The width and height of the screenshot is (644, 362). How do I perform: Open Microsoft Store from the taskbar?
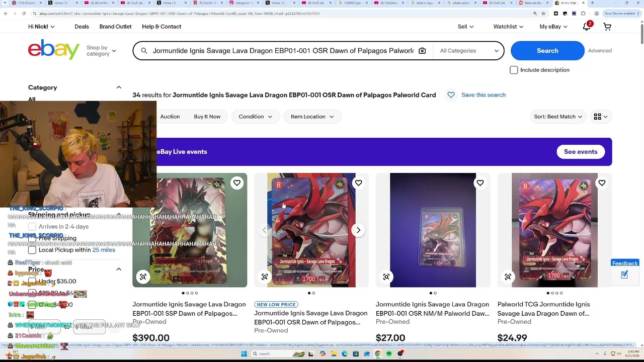pos(356,354)
